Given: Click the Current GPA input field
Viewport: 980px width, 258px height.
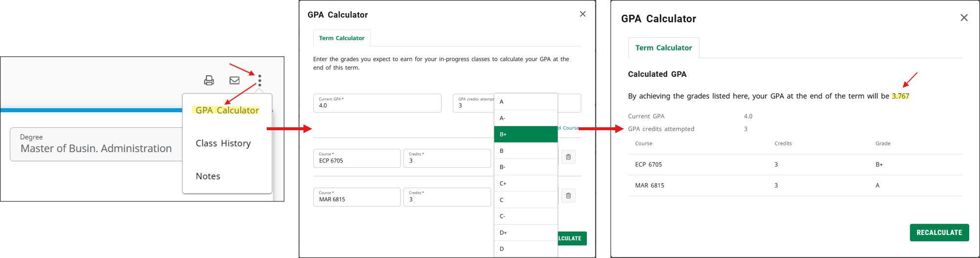Looking at the screenshot, I should tap(377, 103).
